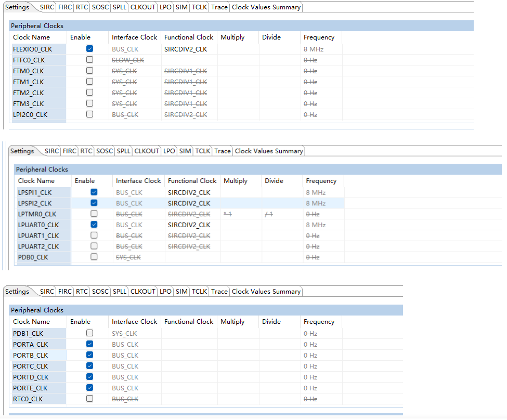Select the RTC0_CLK clock name cell
Image resolution: width=507 pixels, height=420 pixels.
pos(38,399)
